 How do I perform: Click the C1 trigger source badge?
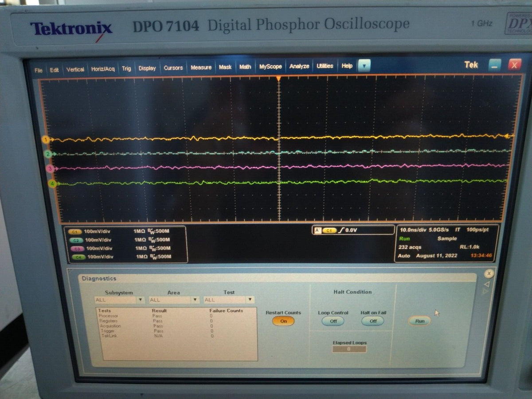click(329, 231)
